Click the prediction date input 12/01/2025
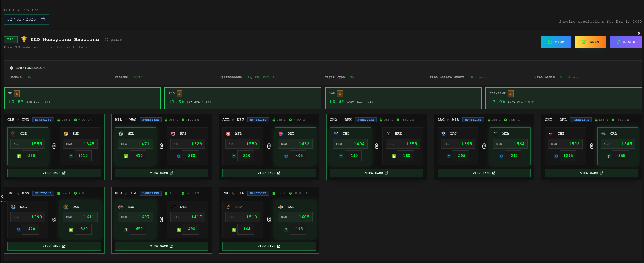The image size is (644, 263). click(26, 20)
